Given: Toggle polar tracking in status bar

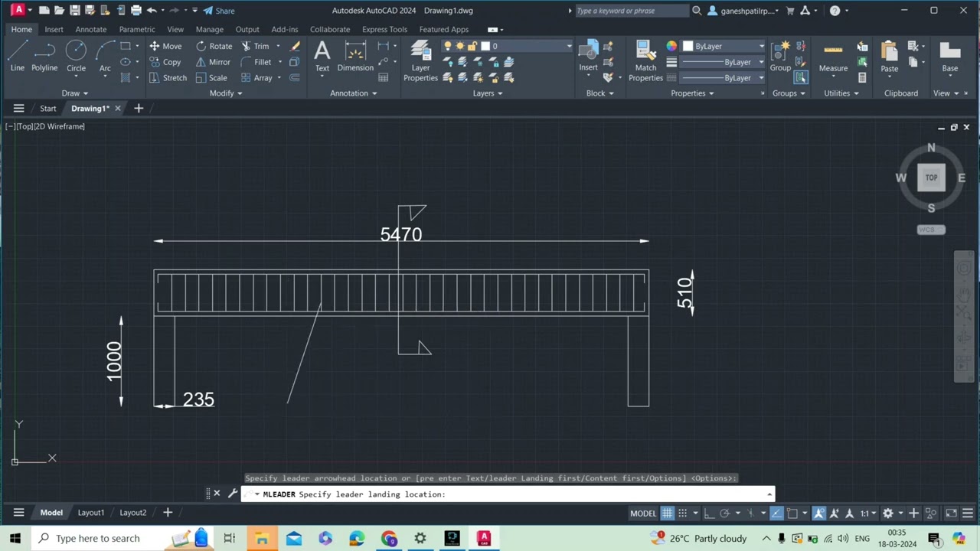Looking at the screenshot, I should (x=725, y=514).
